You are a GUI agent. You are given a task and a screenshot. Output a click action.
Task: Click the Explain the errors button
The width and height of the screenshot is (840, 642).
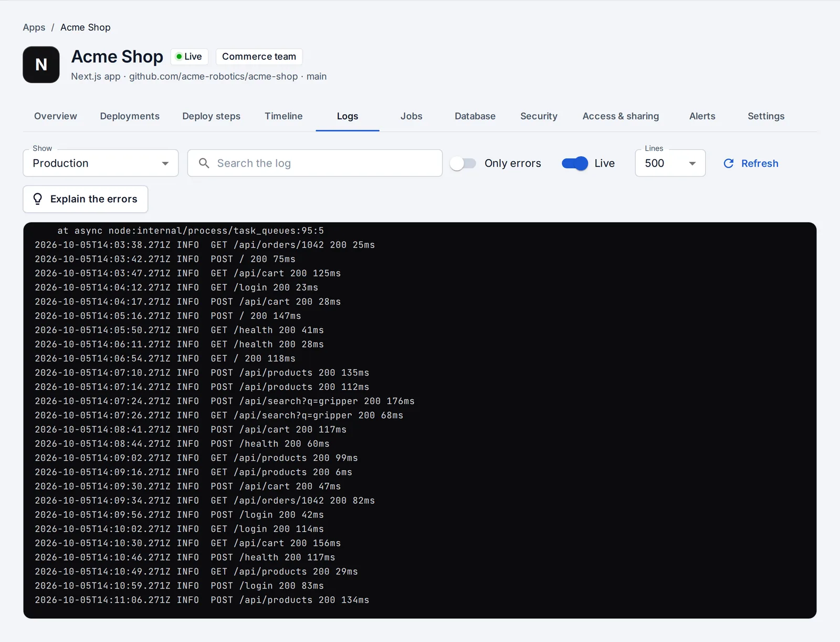86,199
